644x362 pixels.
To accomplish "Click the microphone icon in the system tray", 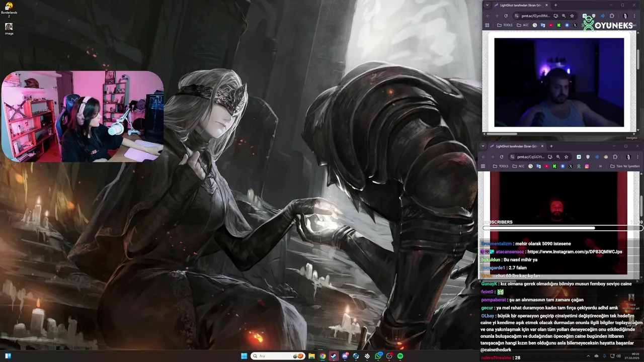I will (604, 356).
